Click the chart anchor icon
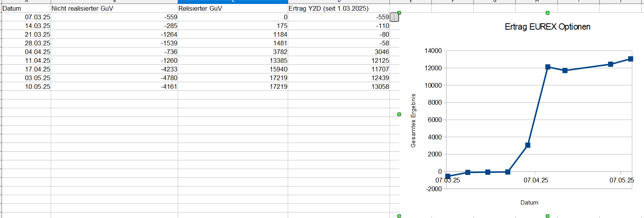The height and width of the screenshot is (218, 644). coord(394,17)
